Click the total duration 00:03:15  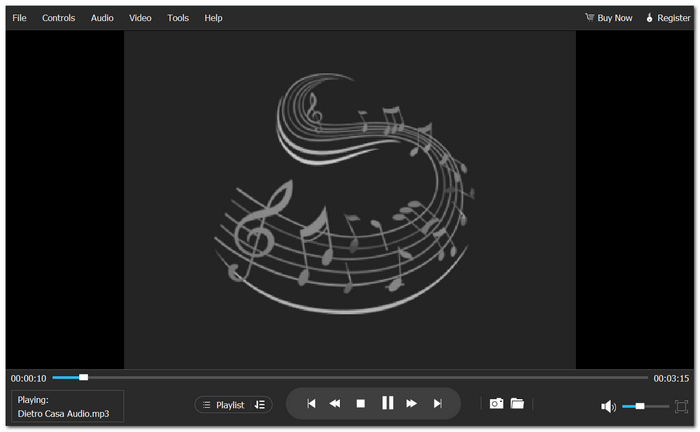671,378
